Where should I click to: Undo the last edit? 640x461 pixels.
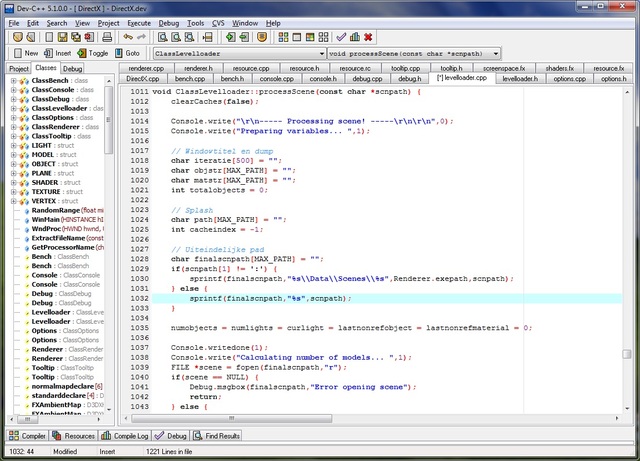tap(128, 37)
